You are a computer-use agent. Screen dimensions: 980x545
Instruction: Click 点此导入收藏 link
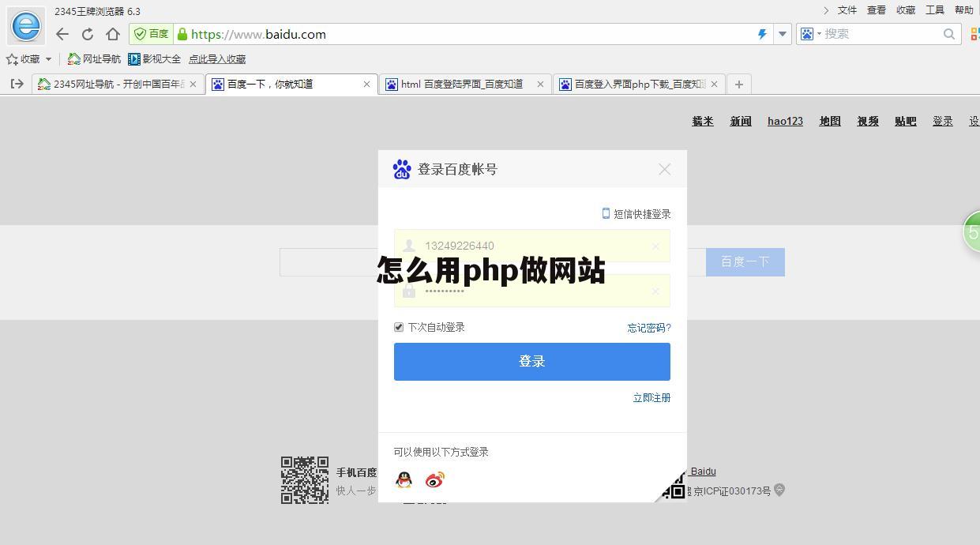coord(217,59)
